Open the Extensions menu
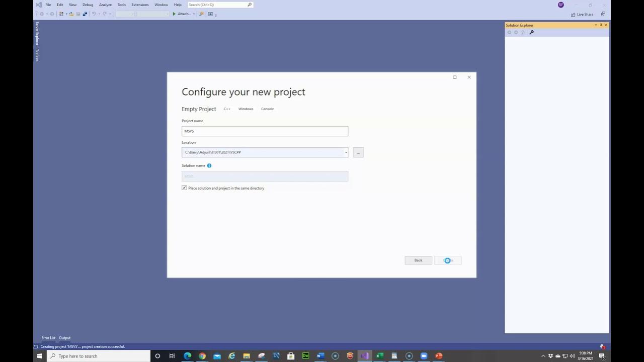 140,5
